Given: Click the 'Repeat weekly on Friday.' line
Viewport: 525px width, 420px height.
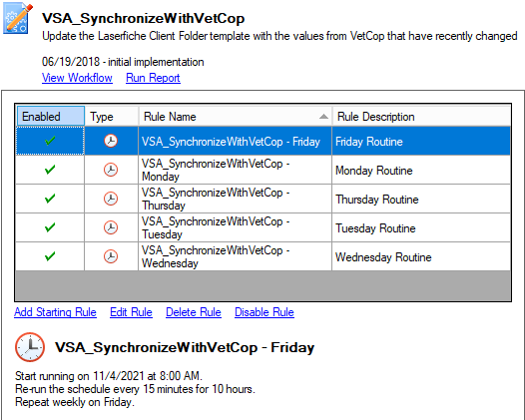Looking at the screenshot, I should click(x=75, y=402).
